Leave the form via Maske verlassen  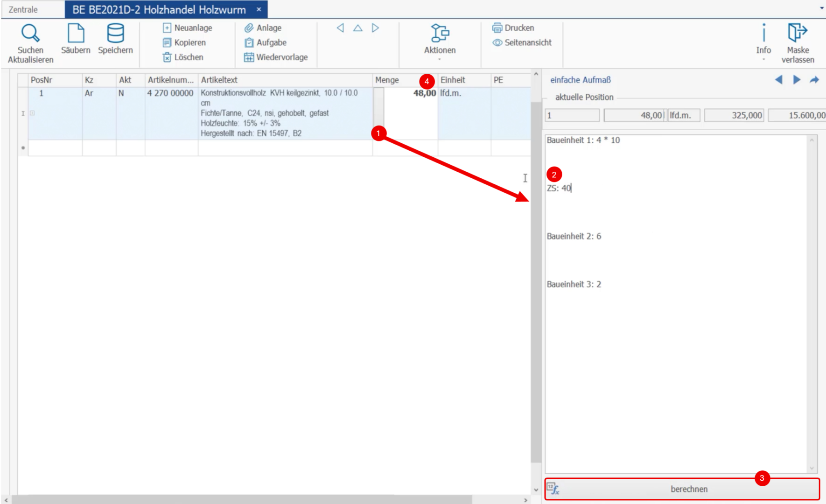tap(798, 43)
